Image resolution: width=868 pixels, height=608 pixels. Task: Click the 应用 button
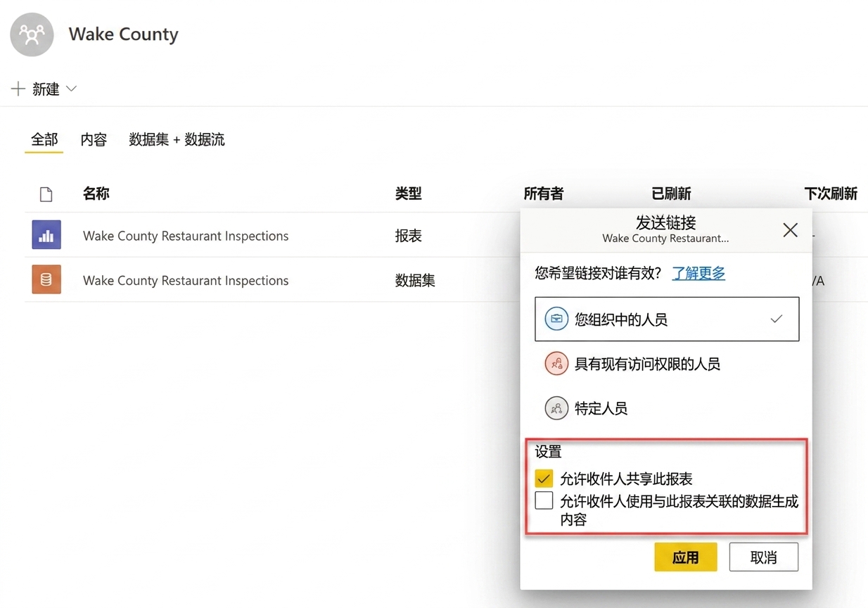pyautogui.click(x=686, y=557)
